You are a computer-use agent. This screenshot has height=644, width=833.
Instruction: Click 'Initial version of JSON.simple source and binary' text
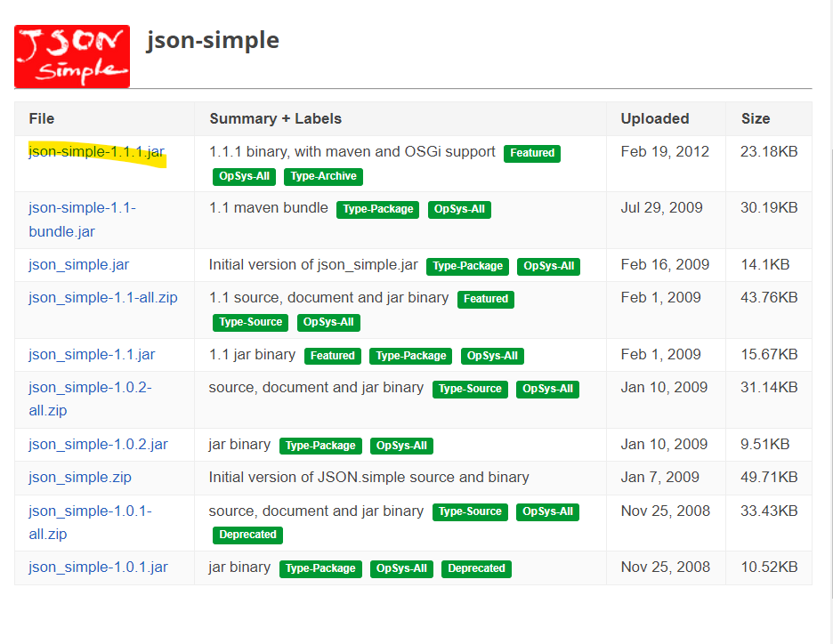pyautogui.click(x=368, y=477)
